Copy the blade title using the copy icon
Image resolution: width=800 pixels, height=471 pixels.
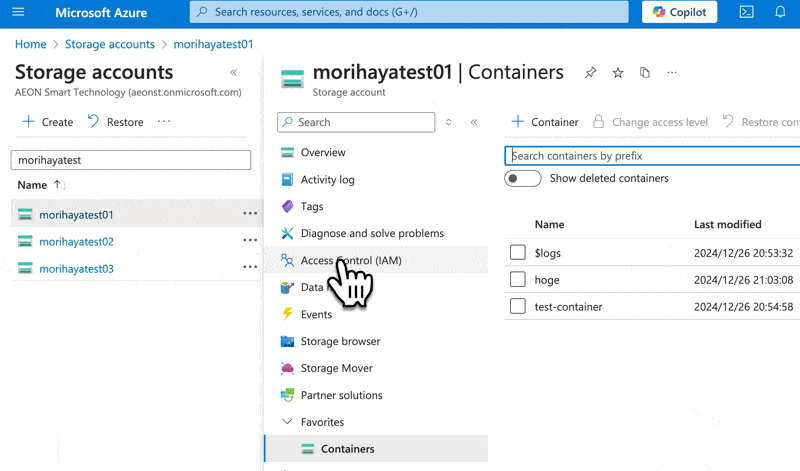pos(645,72)
